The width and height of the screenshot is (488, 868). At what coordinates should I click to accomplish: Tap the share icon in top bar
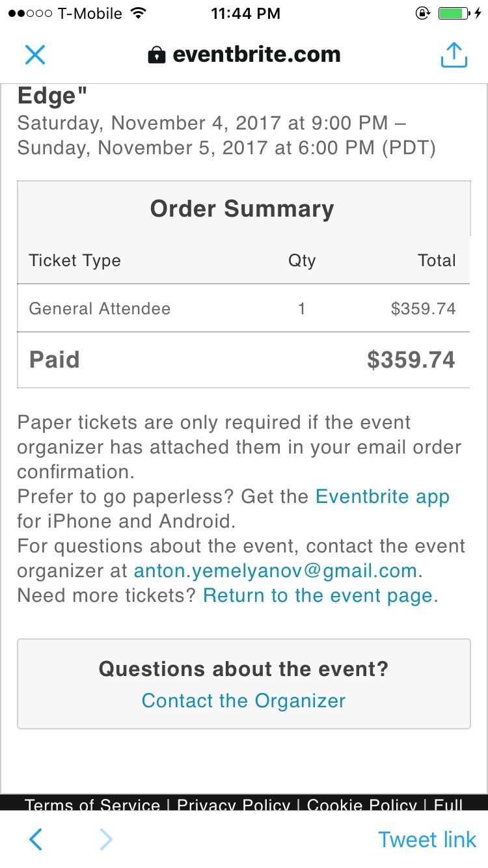click(454, 55)
